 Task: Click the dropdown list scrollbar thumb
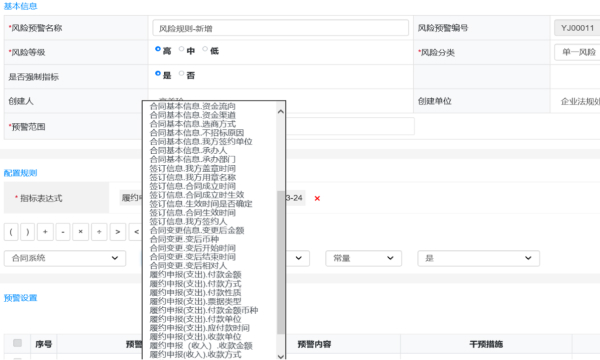point(280,262)
